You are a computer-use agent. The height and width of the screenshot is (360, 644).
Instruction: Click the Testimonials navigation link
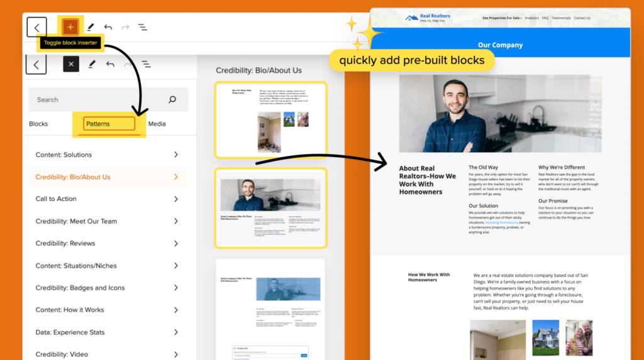[561, 18]
